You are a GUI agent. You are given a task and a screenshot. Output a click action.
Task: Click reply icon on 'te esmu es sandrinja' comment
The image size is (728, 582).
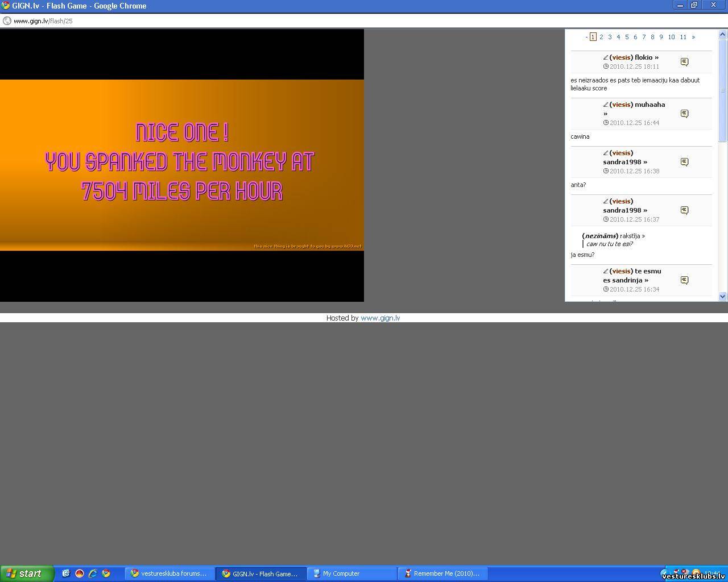pyautogui.click(x=684, y=280)
